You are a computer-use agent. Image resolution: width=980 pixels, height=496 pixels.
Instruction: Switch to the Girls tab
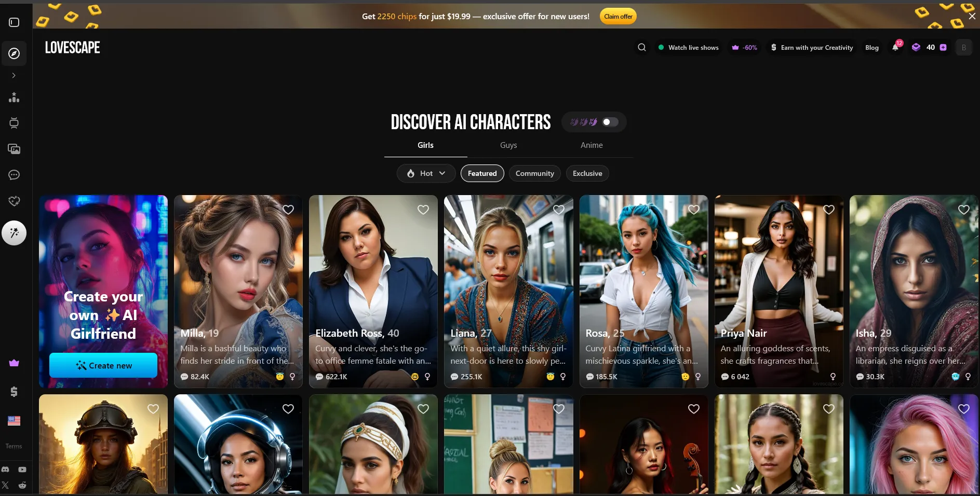click(x=425, y=145)
